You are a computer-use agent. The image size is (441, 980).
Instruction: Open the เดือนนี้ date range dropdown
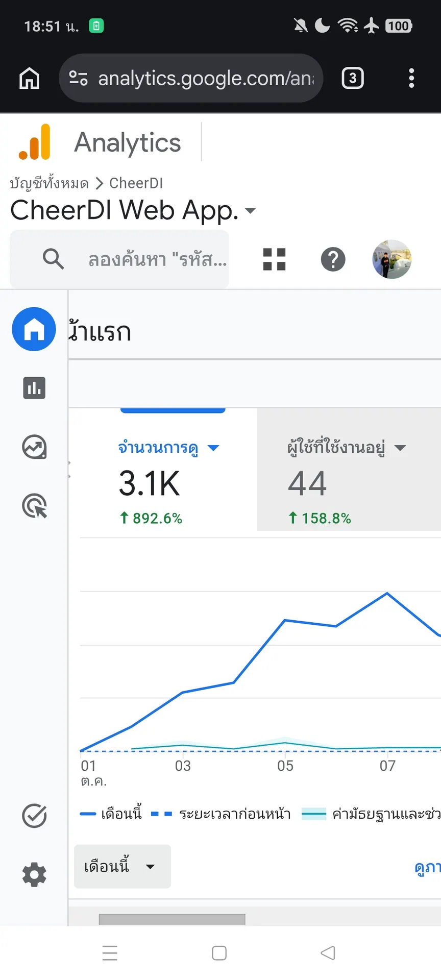click(x=122, y=866)
